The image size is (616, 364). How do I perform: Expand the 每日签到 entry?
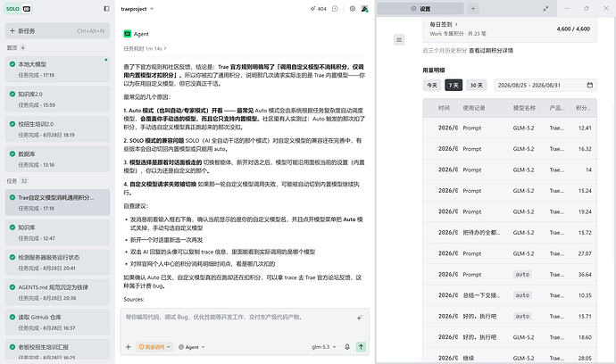point(443,24)
